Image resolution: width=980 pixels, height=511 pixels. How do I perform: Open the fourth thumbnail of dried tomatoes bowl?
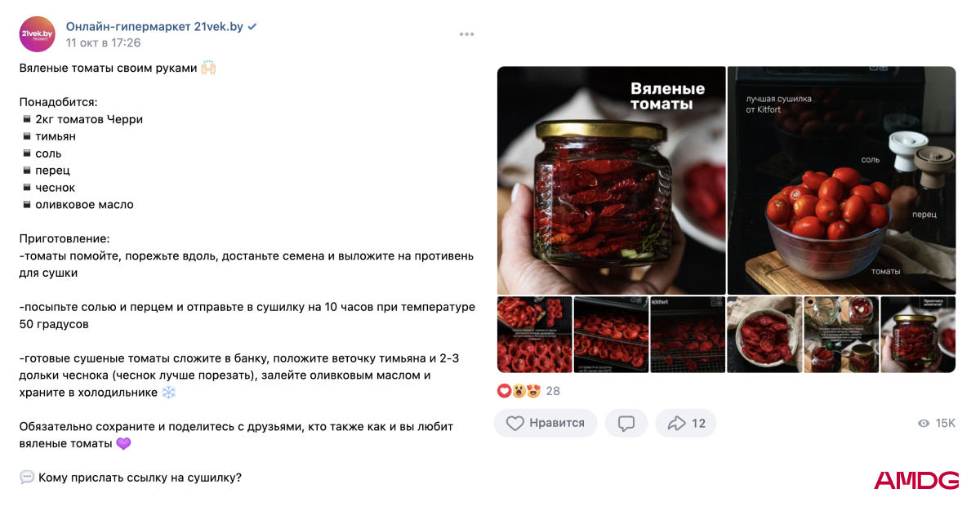tap(764, 335)
